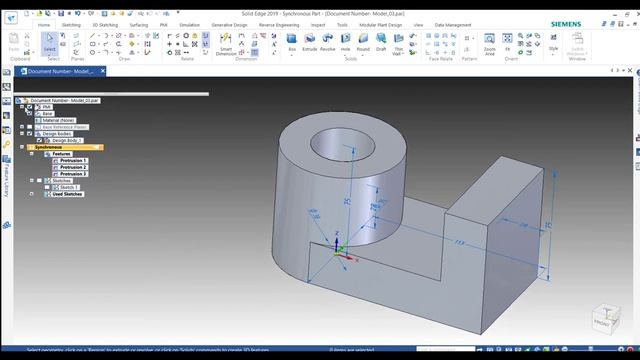
Task: Collapse the Sketches node
Action: pos(32,180)
